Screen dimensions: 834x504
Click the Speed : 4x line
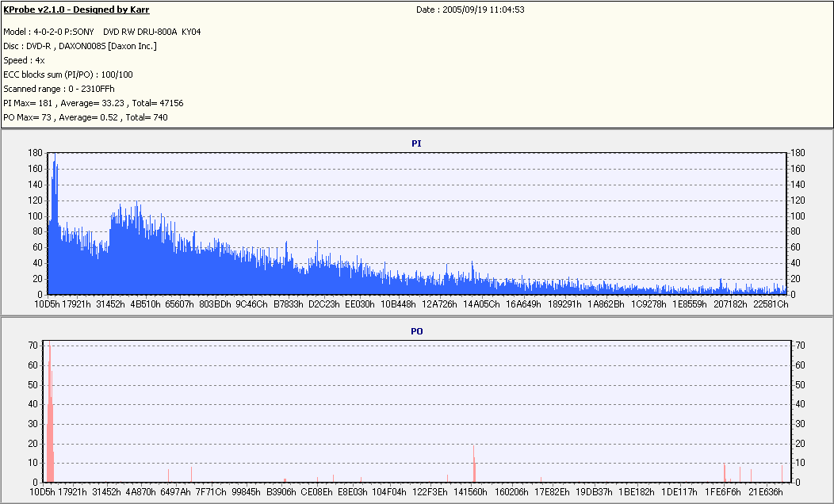[x=24, y=60]
